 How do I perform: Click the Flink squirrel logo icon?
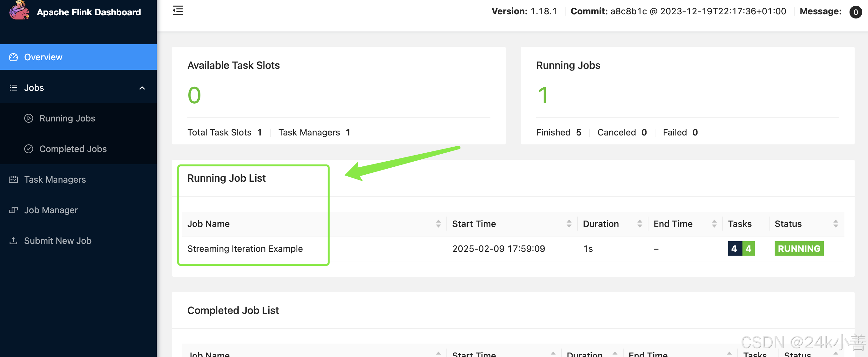[18, 10]
